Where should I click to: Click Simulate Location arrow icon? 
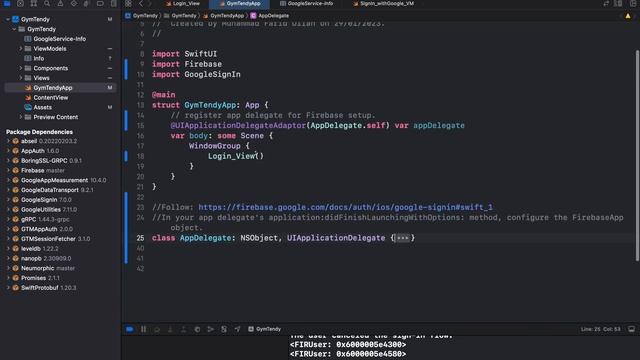[x=237, y=329]
